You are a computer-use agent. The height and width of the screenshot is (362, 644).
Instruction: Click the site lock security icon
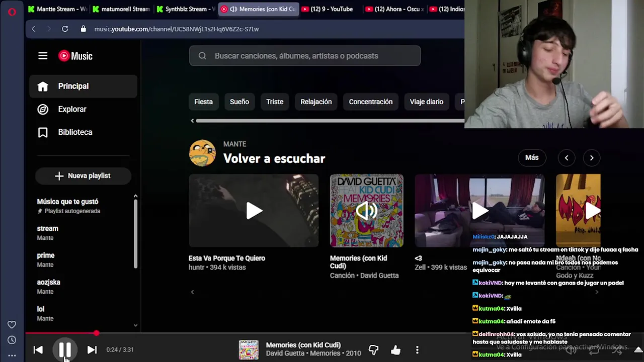(84, 29)
